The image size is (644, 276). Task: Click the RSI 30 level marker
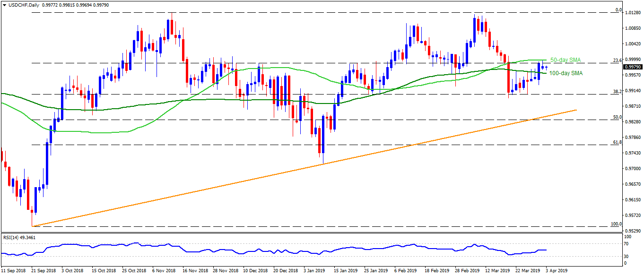(627, 256)
